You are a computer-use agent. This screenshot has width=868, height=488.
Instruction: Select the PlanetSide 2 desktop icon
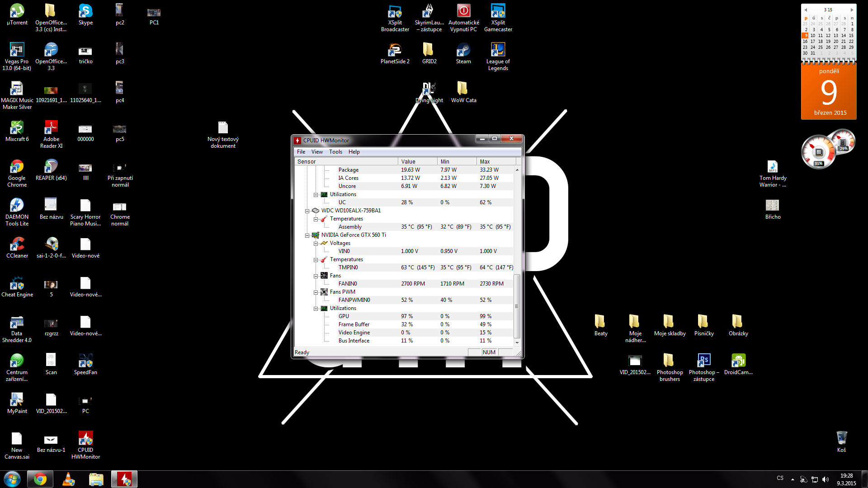point(395,53)
